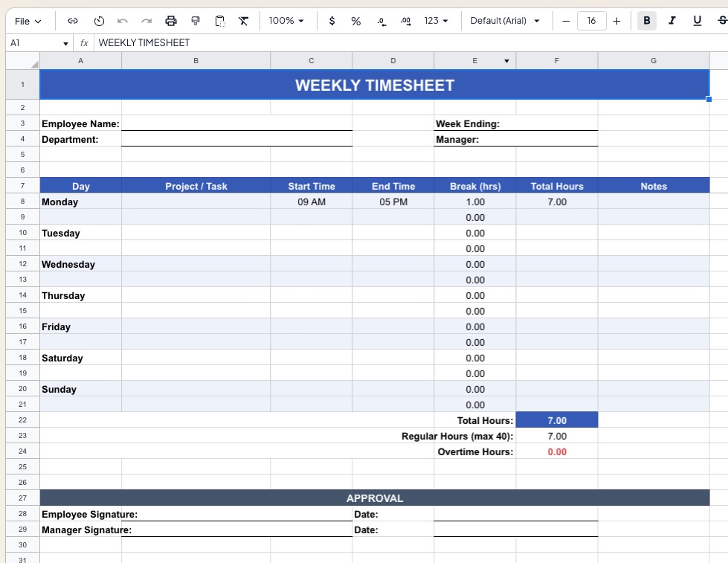Toggle underline formatting
This screenshot has width=728, height=563.
tap(697, 21)
